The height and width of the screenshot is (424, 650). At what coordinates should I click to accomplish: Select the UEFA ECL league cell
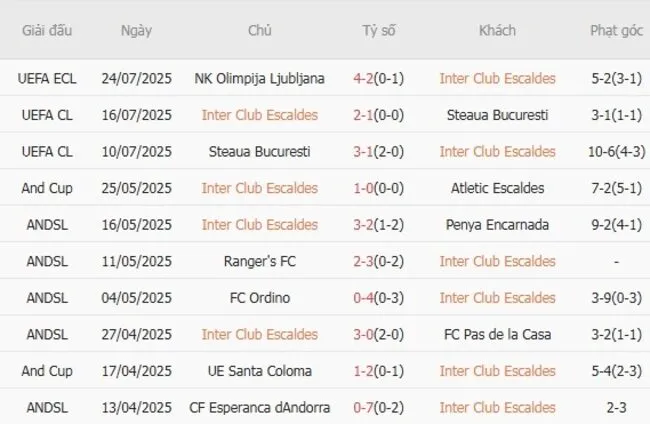[46, 79]
